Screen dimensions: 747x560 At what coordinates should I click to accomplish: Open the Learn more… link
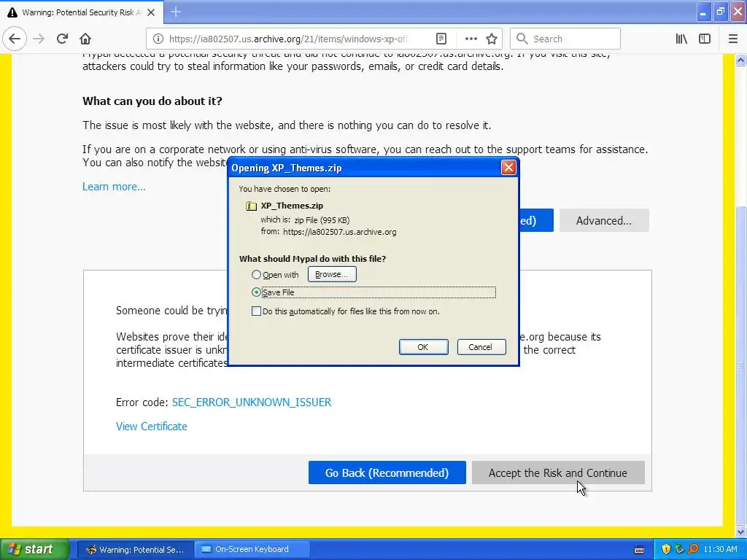point(114,187)
